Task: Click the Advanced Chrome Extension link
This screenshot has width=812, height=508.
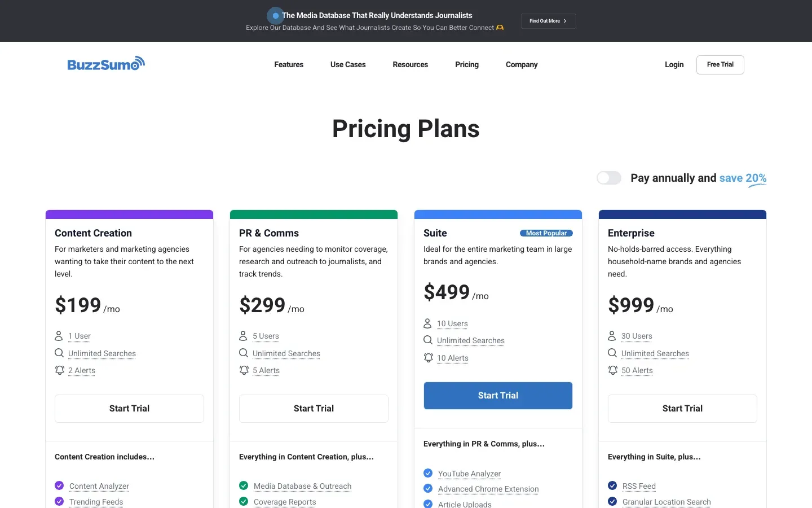Action: coord(488,489)
